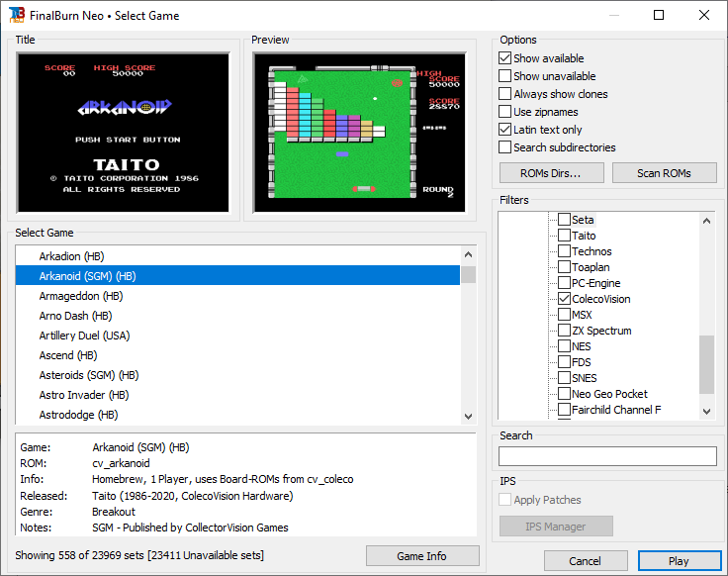Check the Taito filter
Image resolution: width=728 pixels, height=576 pixels.
[x=564, y=235]
